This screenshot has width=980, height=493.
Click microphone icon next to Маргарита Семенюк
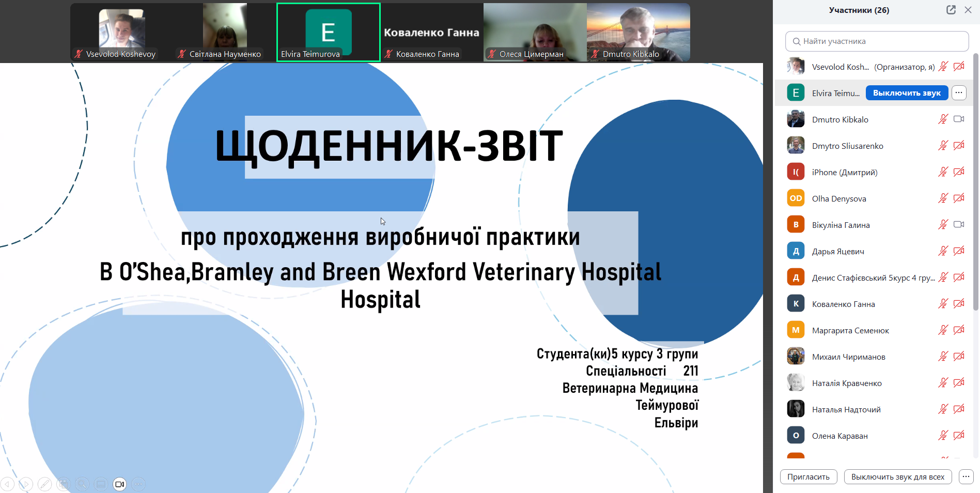(x=943, y=330)
